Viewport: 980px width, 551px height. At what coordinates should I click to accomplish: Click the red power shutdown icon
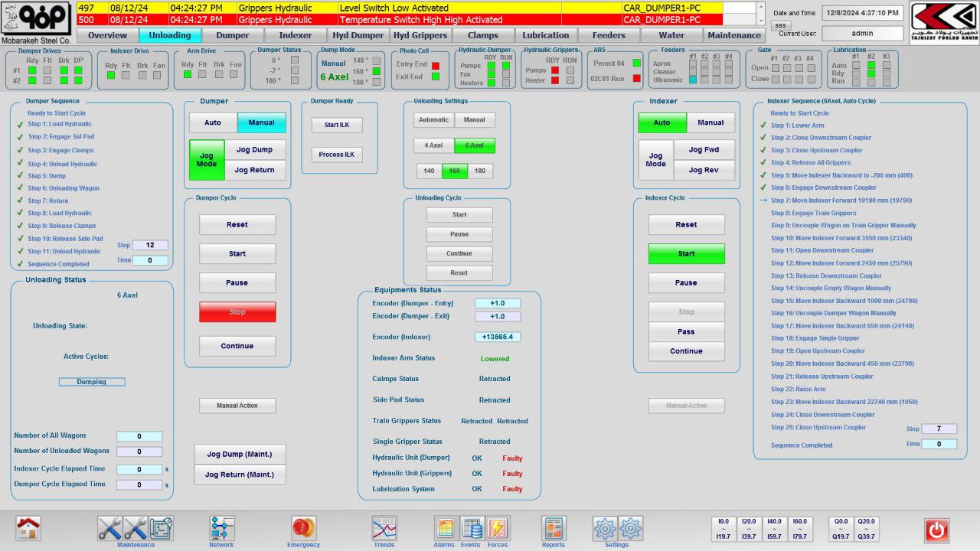936,530
